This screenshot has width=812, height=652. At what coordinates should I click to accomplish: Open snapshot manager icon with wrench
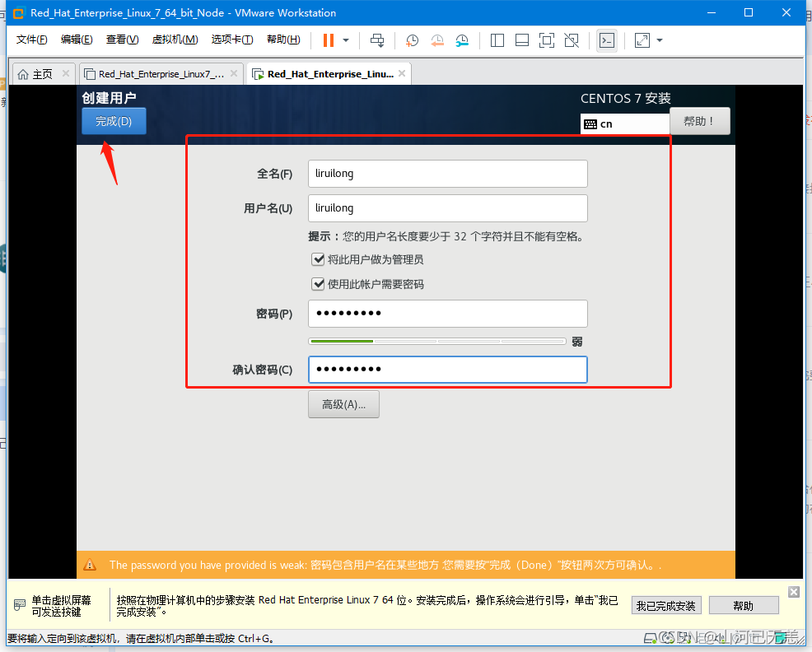click(462, 40)
